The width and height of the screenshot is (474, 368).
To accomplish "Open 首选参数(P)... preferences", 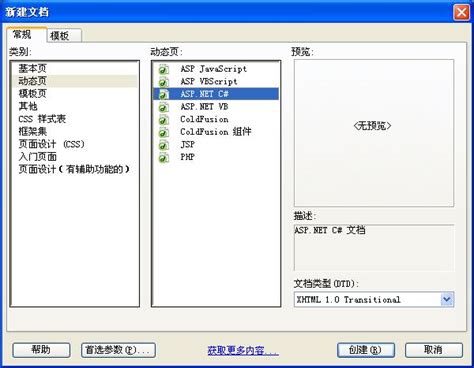I will click(118, 350).
